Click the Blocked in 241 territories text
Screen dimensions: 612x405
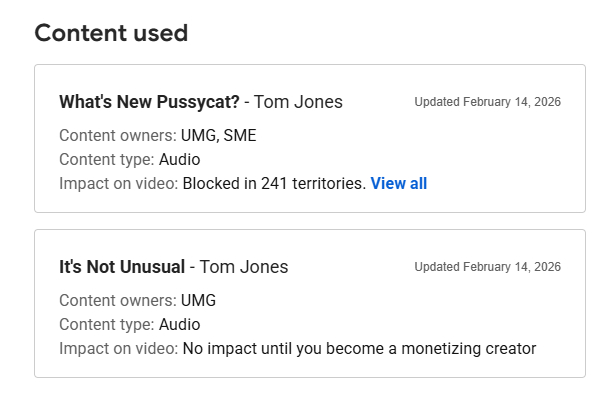pyautogui.click(x=274, y=184)
